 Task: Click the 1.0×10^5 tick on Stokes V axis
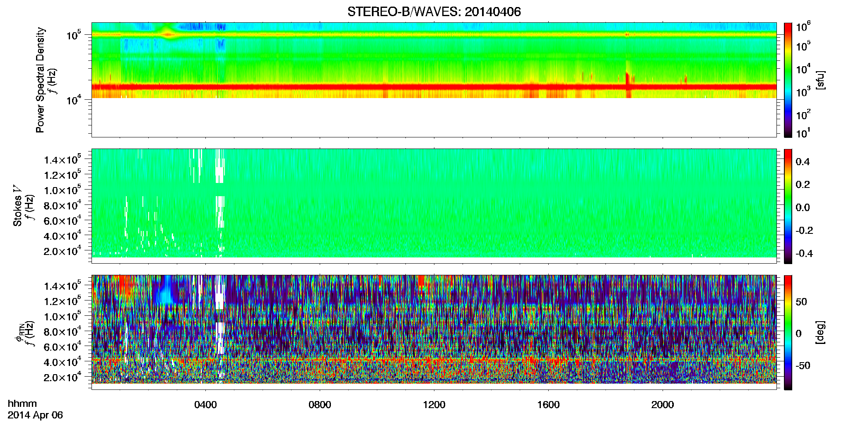(63, 190)
